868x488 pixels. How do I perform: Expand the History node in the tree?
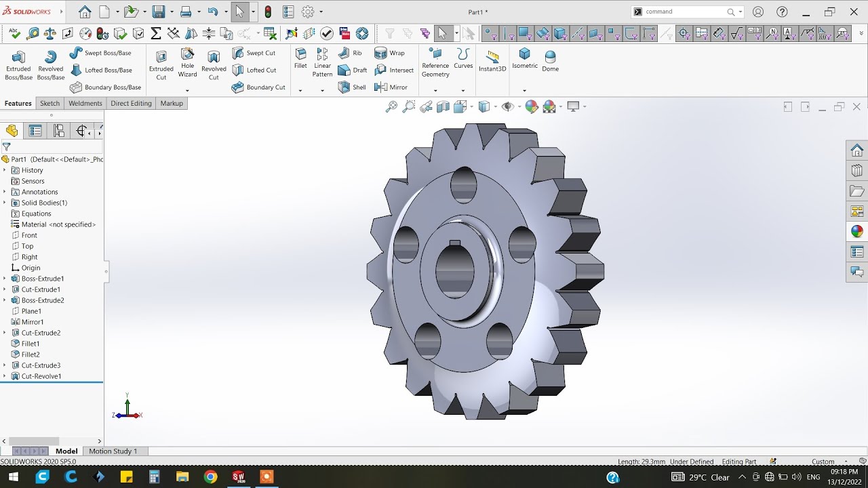point(5,170)
